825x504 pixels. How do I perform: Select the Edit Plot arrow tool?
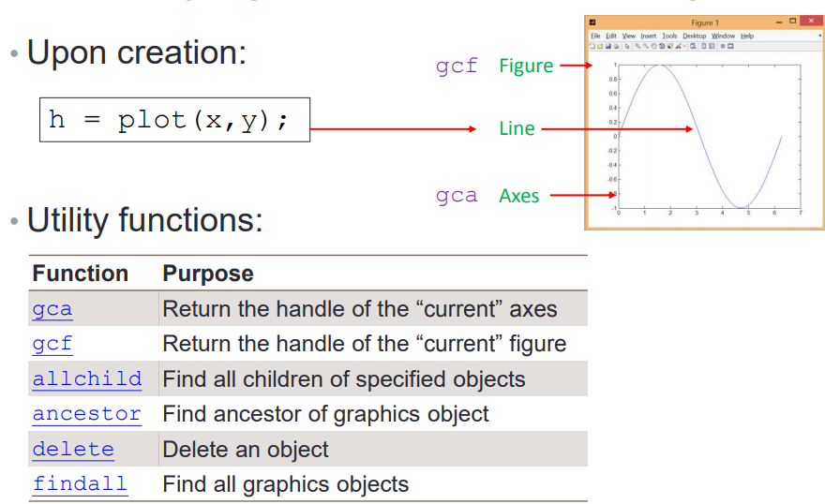pyautogui.click(x=627, y=46)
